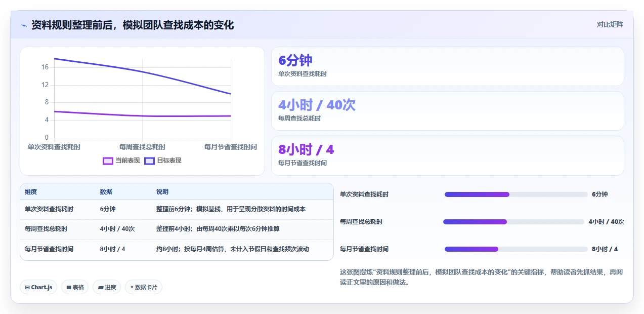Image resolution: width=644 pixels, height=314 pixels.
Task: Click progress value 6分钟 beside bar
Action: tap(600, 194)
